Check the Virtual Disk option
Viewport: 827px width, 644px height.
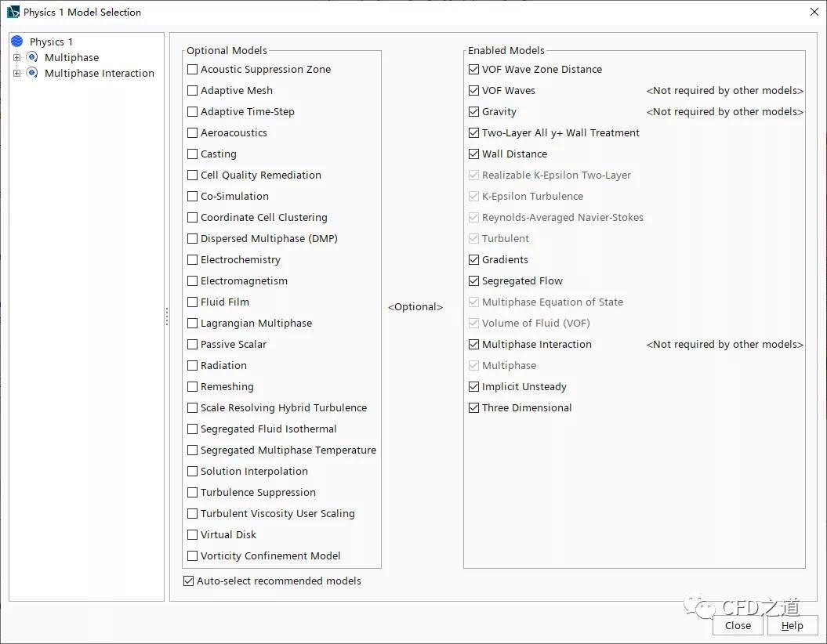click(193, 534)
